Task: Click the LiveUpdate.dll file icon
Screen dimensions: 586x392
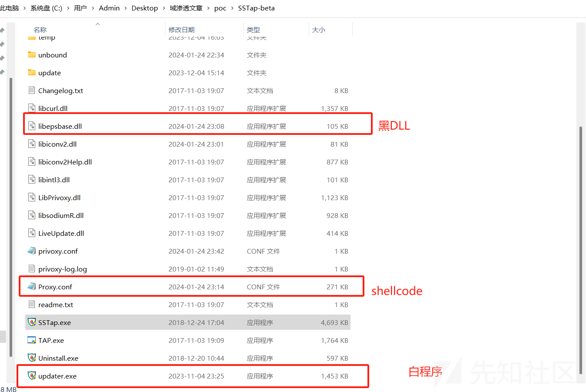Action: (31, 233)
